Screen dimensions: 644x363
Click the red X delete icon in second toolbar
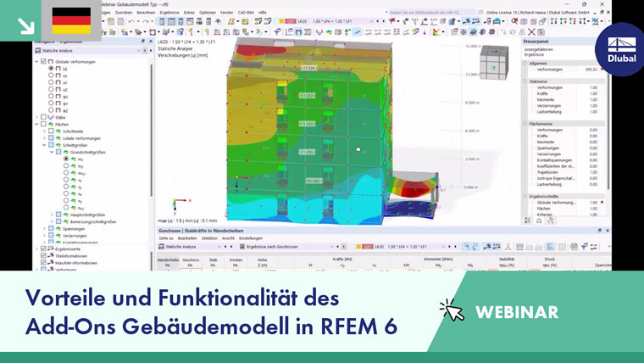tap(531, 31)
